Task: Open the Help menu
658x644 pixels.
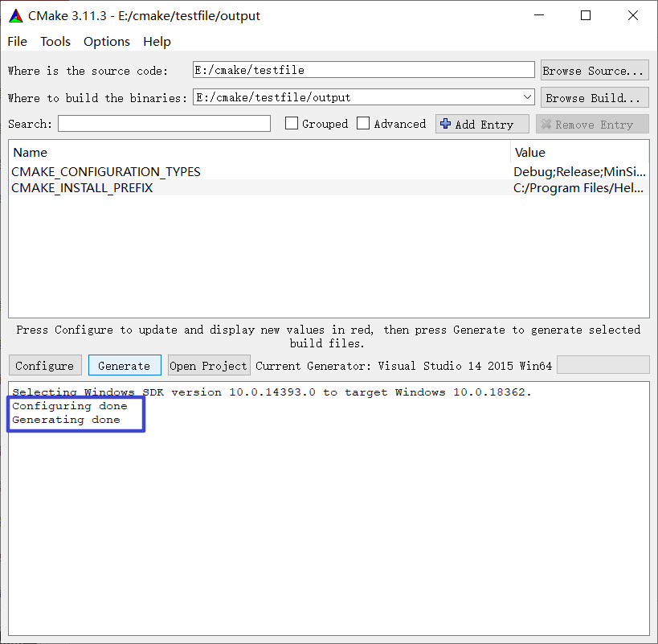Action: 157,42
